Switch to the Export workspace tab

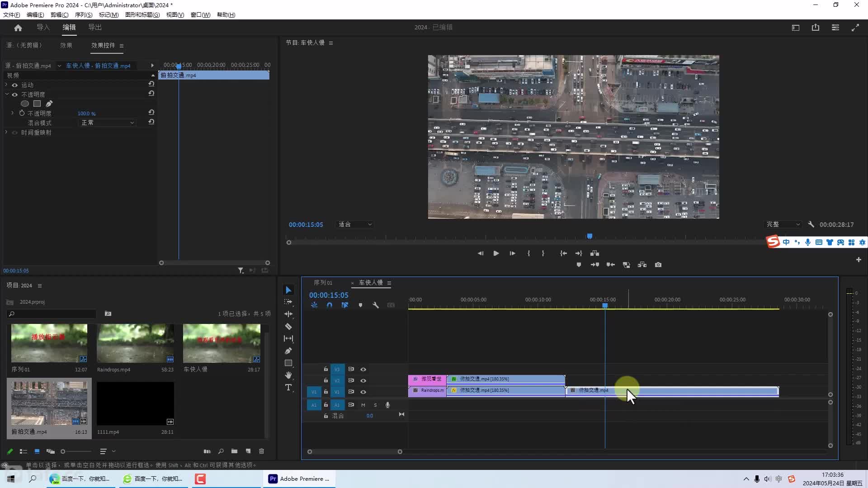coord(95,28)
